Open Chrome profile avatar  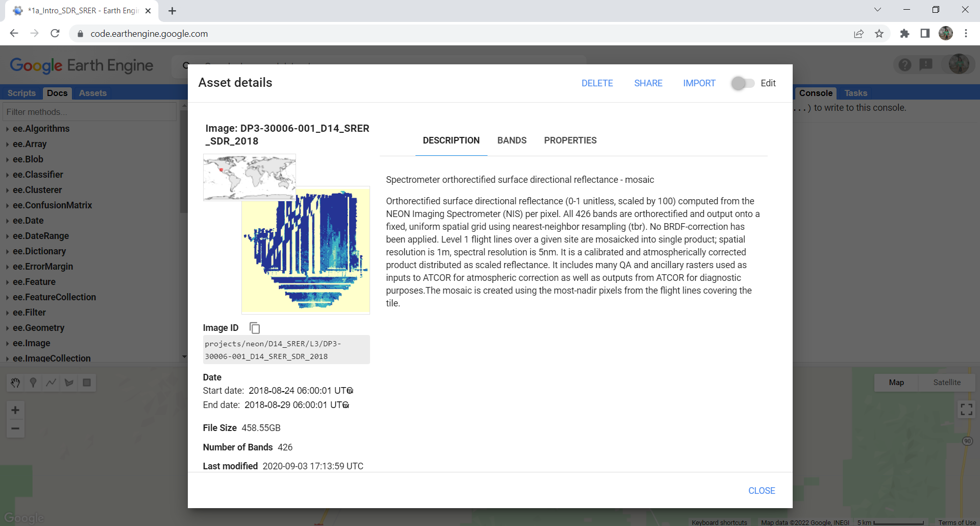[x=946, y=34]
